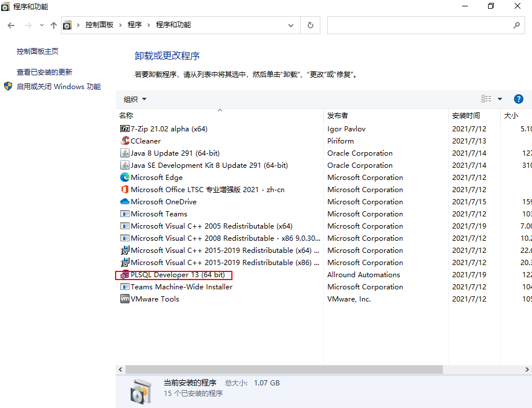
Task: Click the scrollbar right arrow
Action: tap(527, 369)
